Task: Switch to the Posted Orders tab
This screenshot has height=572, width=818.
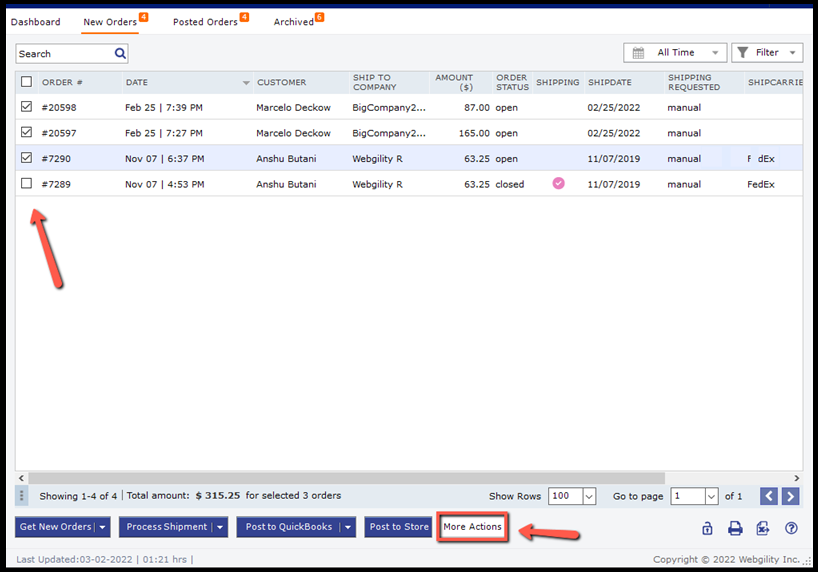Action: point(205,22)
